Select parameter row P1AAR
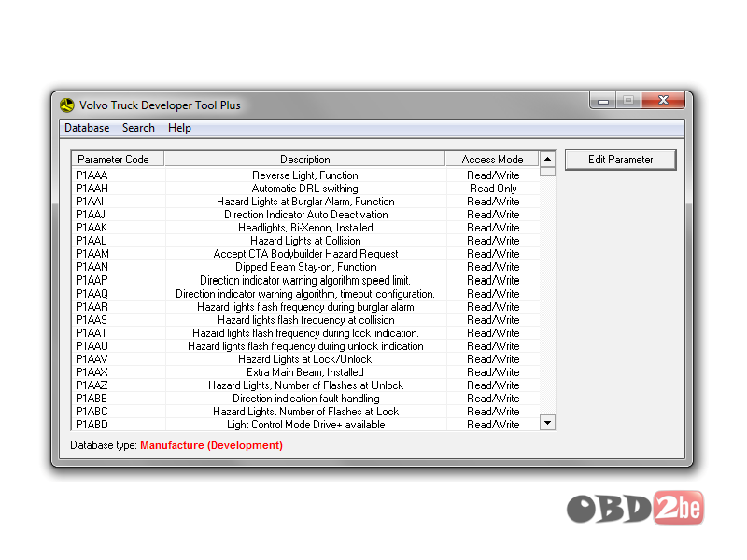 pyautogui.click(x=305, y=307)
